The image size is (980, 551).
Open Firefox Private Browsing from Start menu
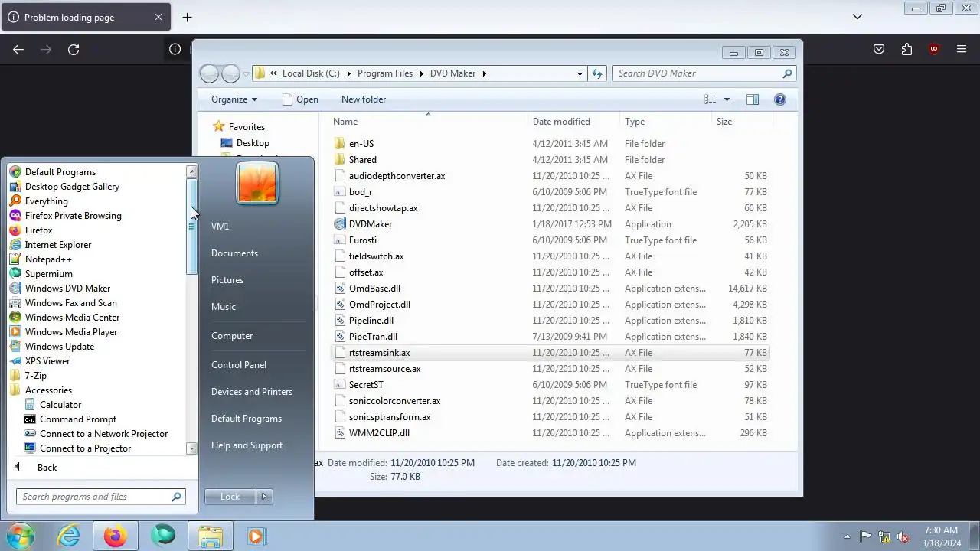point(73,216)
